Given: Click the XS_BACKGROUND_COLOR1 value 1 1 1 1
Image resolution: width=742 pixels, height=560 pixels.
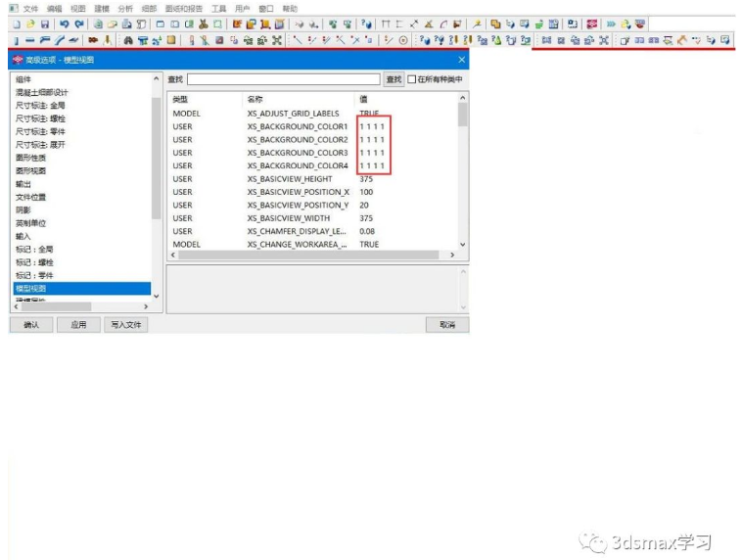Looking at the screenshot, I should (x=372, y=127).
